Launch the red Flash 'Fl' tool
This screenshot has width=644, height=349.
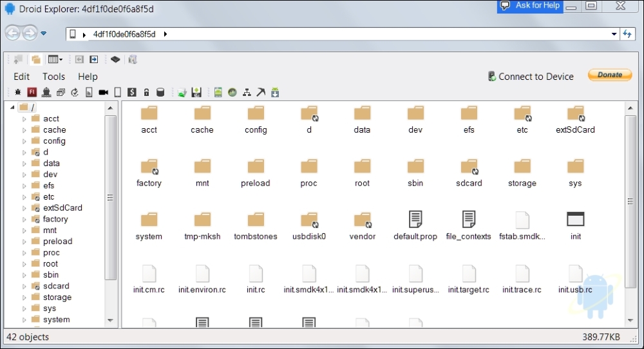coord(32,92)
